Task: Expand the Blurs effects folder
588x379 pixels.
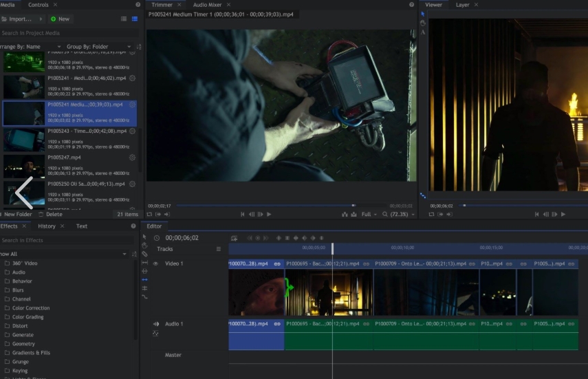Action: 14,290
